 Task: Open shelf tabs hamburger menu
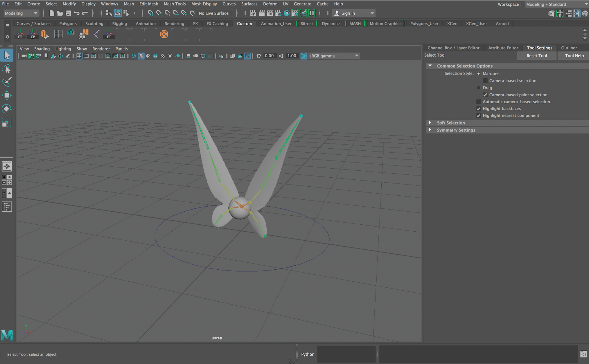[x=7, y=25]
